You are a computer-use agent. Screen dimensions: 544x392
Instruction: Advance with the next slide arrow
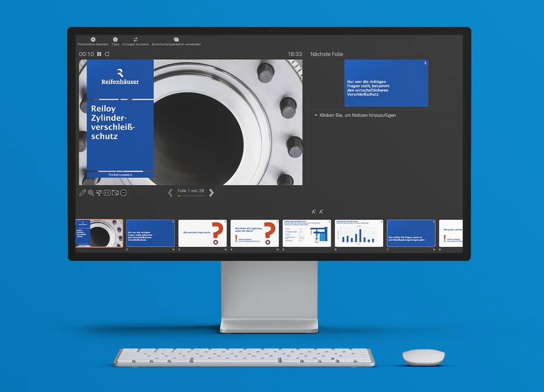click(x=211, y=192)
